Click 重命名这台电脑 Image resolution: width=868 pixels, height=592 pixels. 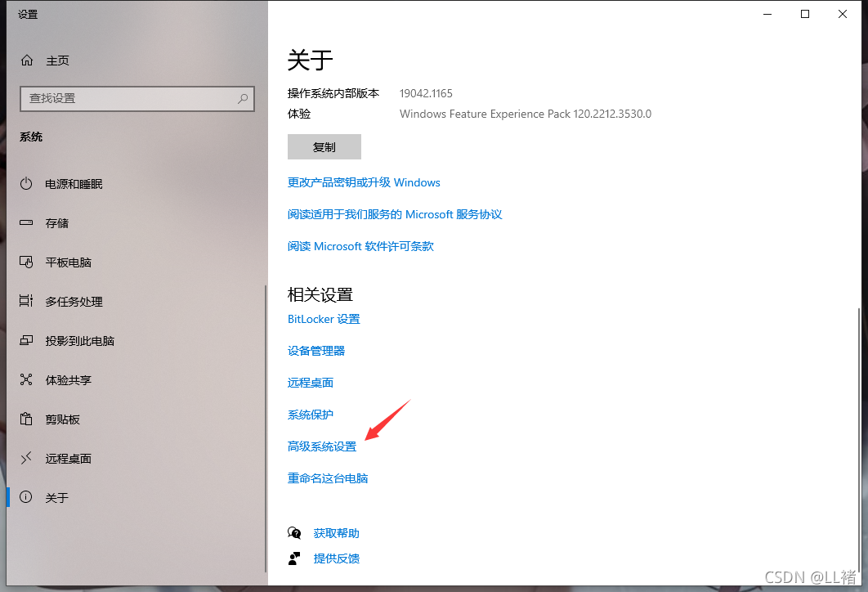tap(328, 478)
